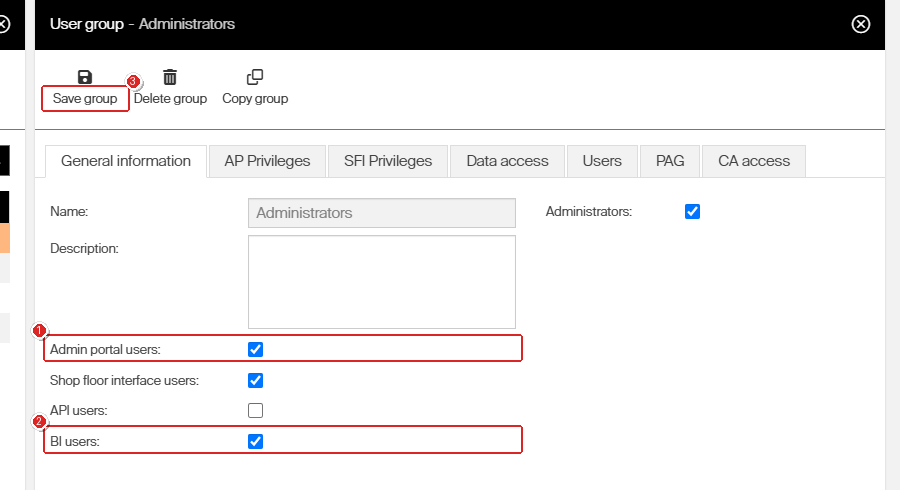Enable the API users checkbox

[255, 411]
